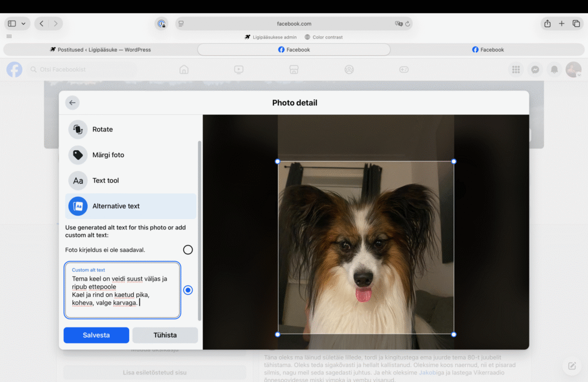
Task: Open the Text tool Aa icon
Action: point(78,181)
